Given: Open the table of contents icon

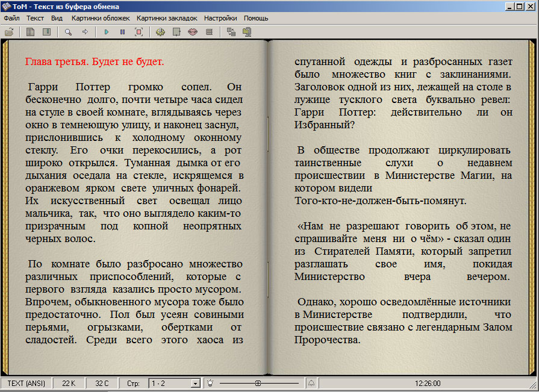Looking at the screenshot, I should tap(31, 32).
